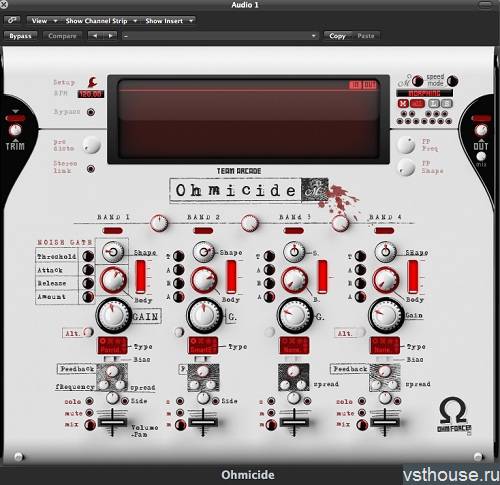
Task: Click the pre disto knob
Action: point(91,145)
